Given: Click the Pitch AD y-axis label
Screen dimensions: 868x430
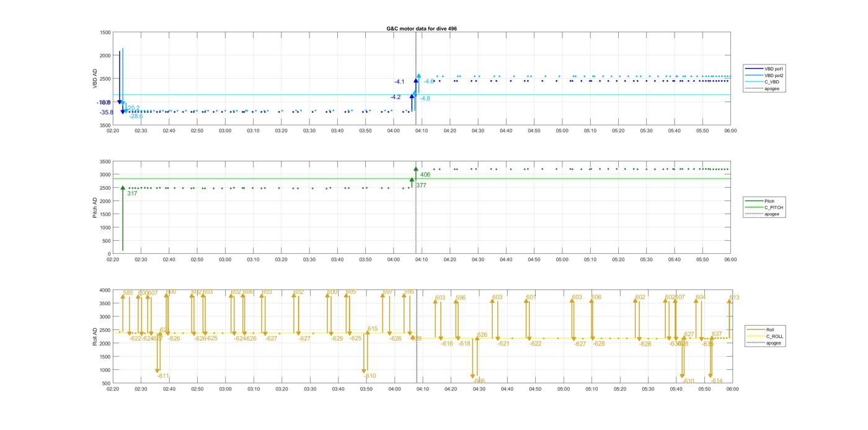Looking at the screenshot, I should [x=95, y=207].
